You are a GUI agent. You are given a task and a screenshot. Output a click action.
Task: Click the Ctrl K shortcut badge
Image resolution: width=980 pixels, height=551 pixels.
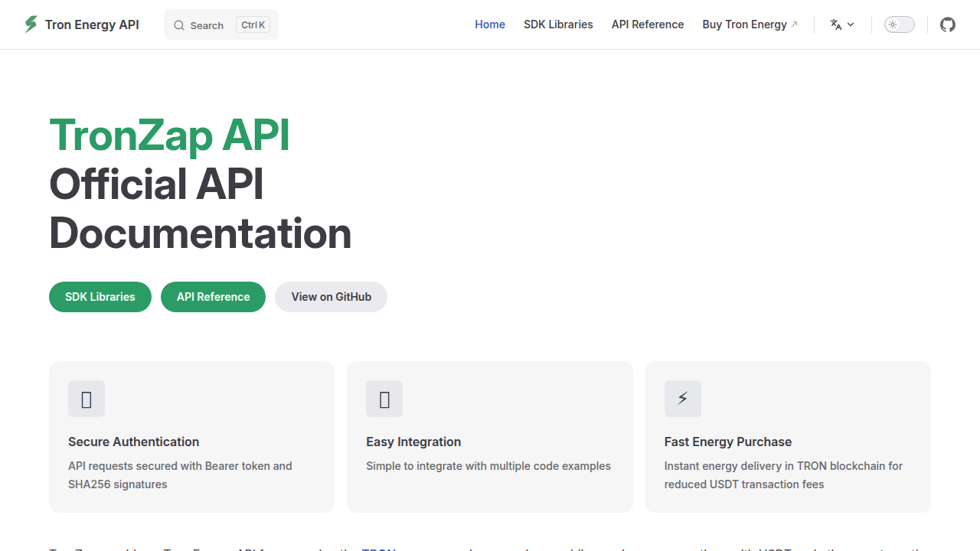click(x=253, y=25)
